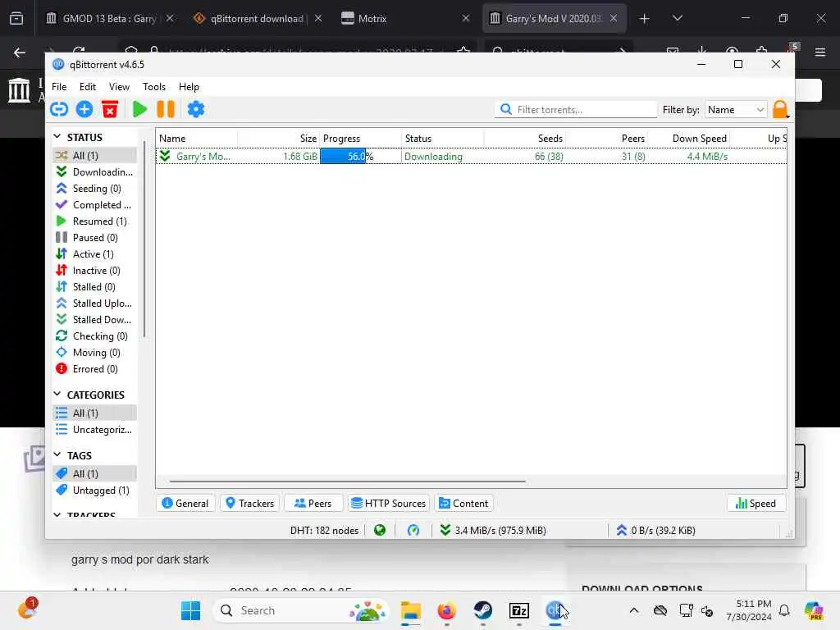Click the red Remove torrent icon
This screenshot has width=840, height=630.
(x=110, y=109)
